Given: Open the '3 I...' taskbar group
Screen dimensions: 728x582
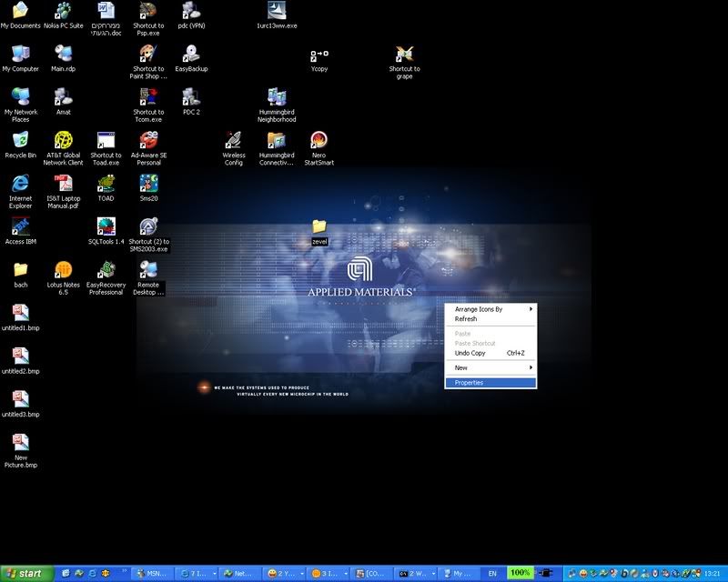Looking at the screenshot, I should tap(328, 574).
